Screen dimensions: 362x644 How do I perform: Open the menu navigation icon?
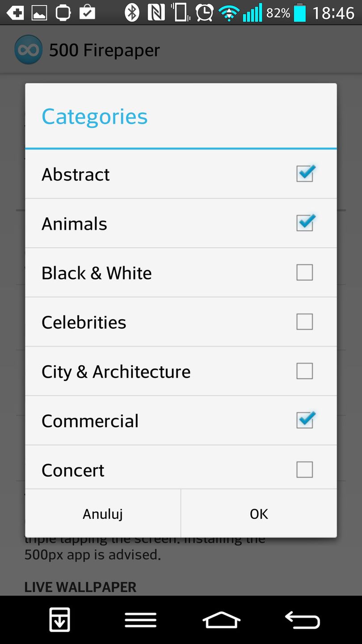pyautogui.click(x=140, y=620)
